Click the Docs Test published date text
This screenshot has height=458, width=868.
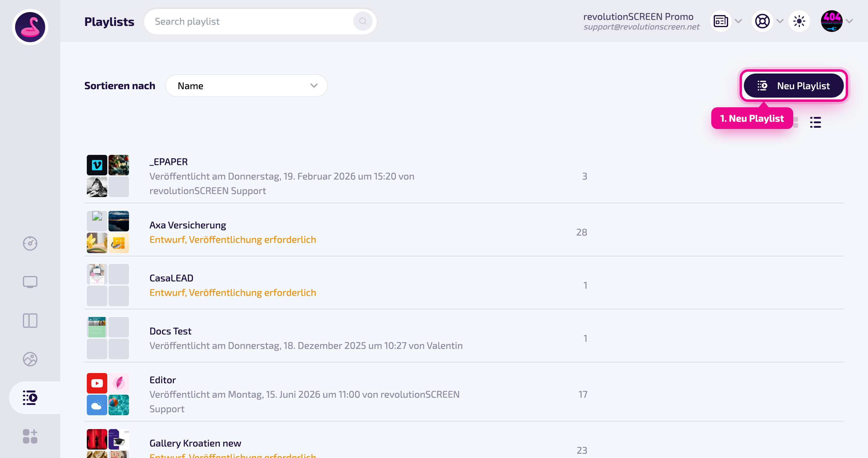306,346
